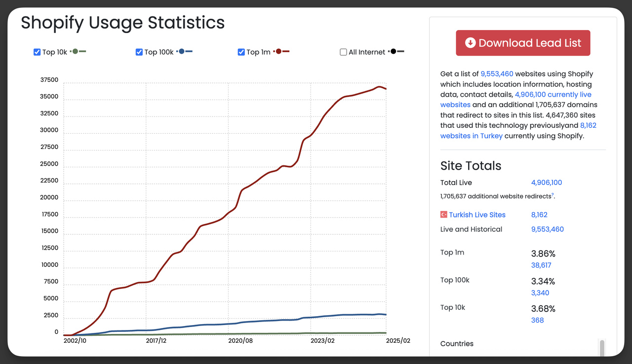Click the Site Totals heading
632x364 pixels.
471,166
